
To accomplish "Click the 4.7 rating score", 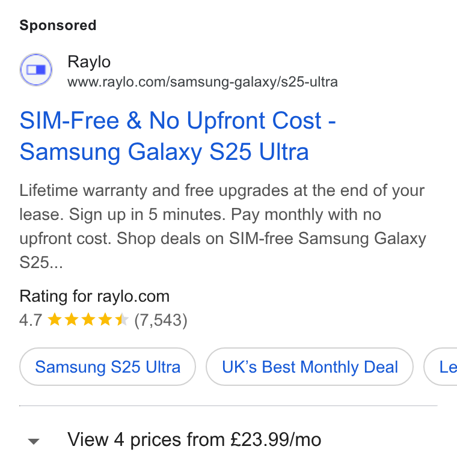I will click(x=30, y=320).
